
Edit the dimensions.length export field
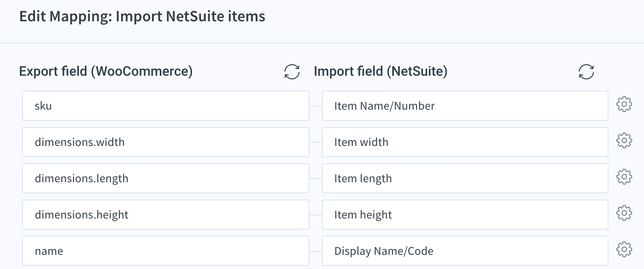click(166, 178)
